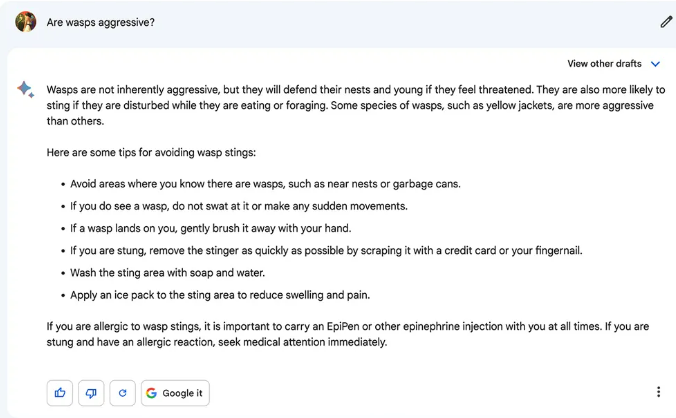Expand the View other drafts chevron
676x418 pixels.
pos(655,64)
